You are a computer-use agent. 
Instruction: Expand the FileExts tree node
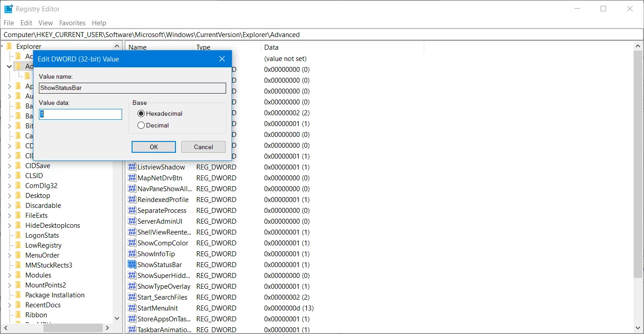[x=9, y=216]
